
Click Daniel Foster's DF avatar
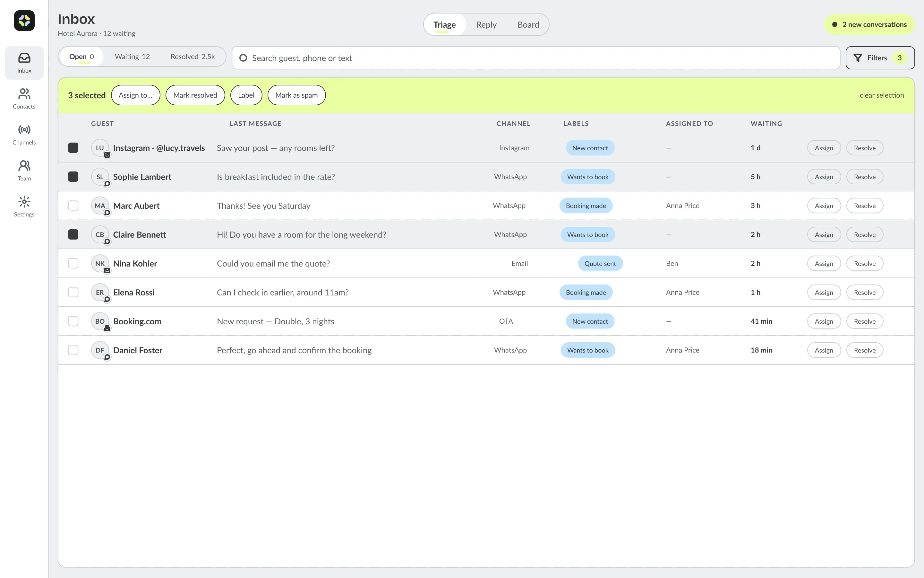pos(100,350)
